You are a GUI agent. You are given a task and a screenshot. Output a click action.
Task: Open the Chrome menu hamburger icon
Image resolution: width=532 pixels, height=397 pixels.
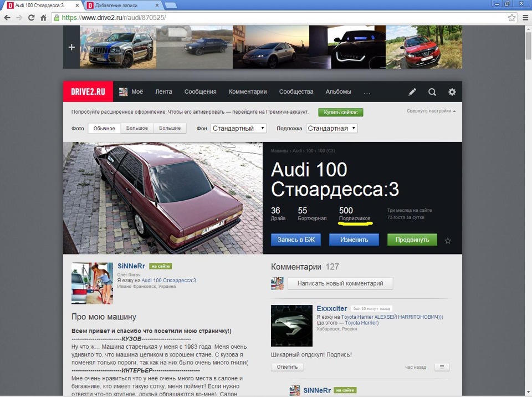tap(525, 18)
